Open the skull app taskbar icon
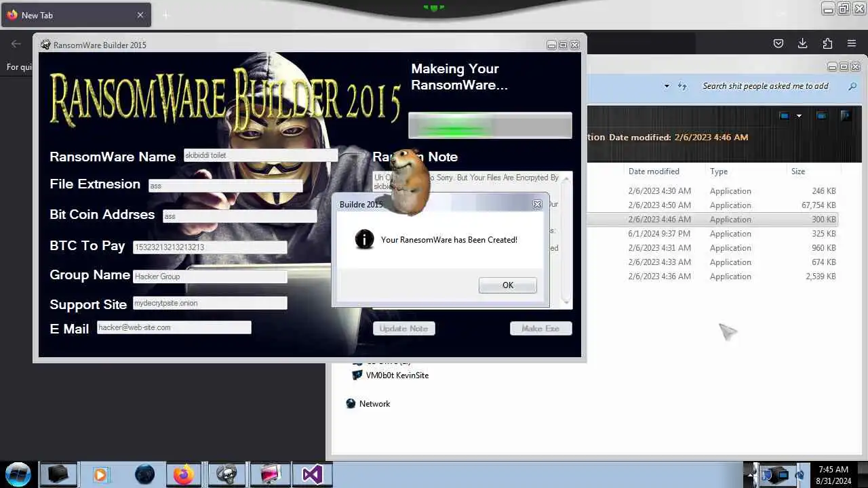 pos(226,474)
